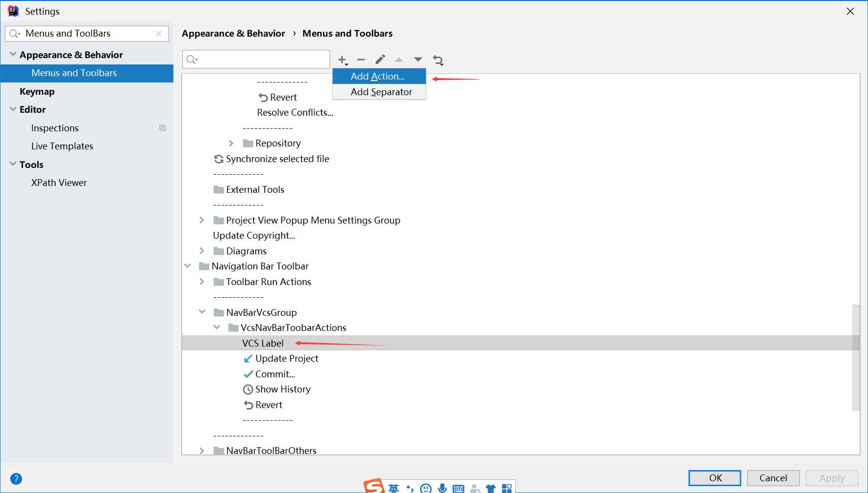Screen dimensions: 868x493
Task: Click the Apply button
Action: [x=832, y=478]
